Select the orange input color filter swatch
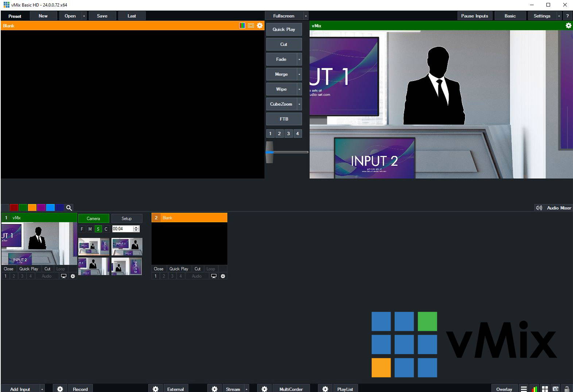 coord(32,207)
